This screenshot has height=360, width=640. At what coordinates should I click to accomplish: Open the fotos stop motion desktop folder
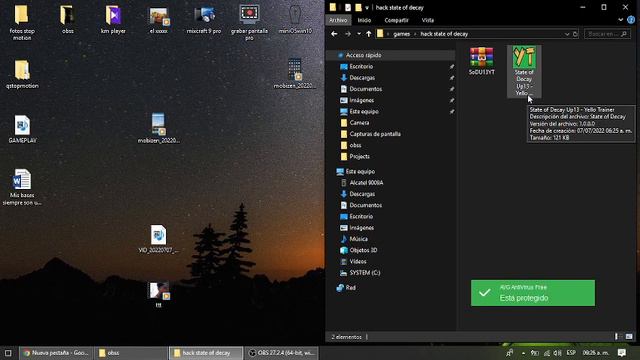pyautogui.click(x=22, y=22)
